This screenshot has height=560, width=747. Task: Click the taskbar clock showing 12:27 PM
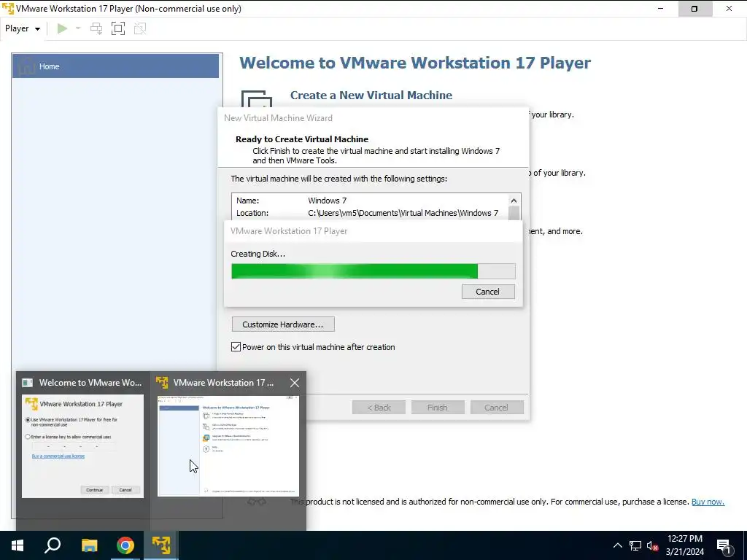[x=684, y=545]
